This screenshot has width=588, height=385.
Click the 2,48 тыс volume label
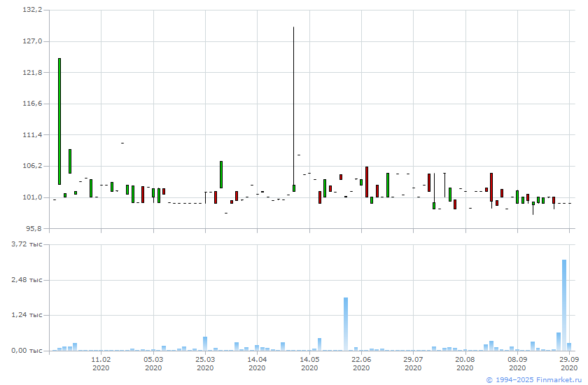pos(27,280)
